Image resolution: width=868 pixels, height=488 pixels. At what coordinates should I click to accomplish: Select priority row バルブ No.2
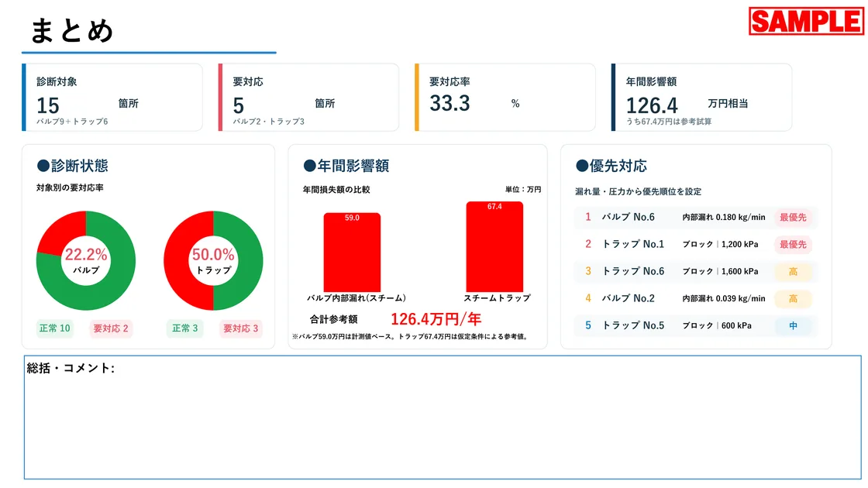pyautogui.click(x=696, y=298)
